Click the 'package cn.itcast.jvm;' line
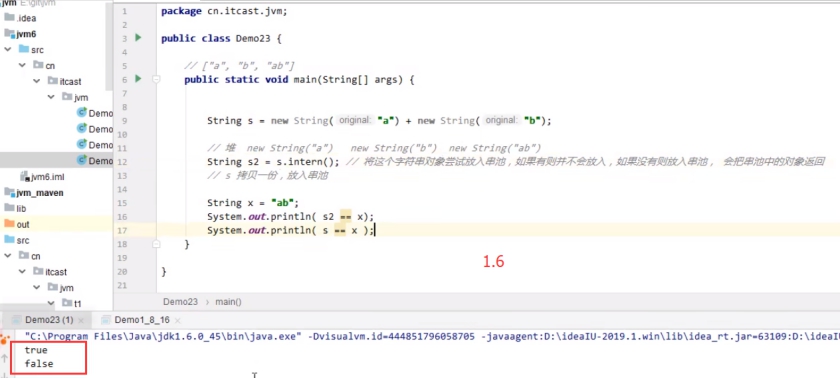 coord(224,11)
